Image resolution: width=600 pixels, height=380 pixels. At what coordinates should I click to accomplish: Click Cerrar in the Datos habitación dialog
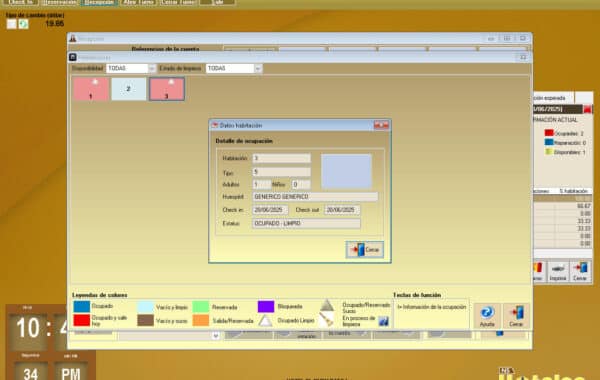coord(365,250)
